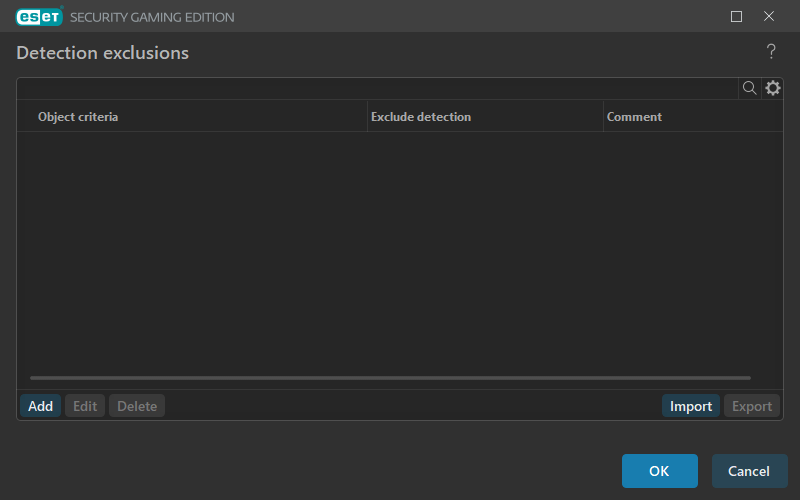Focus the exclusions search field
This screenshot has width=800, height=500.
[378, 88]
